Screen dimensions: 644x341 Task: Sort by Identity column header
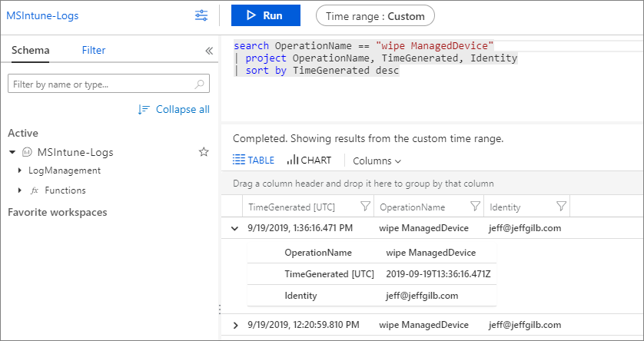point(505,207)
